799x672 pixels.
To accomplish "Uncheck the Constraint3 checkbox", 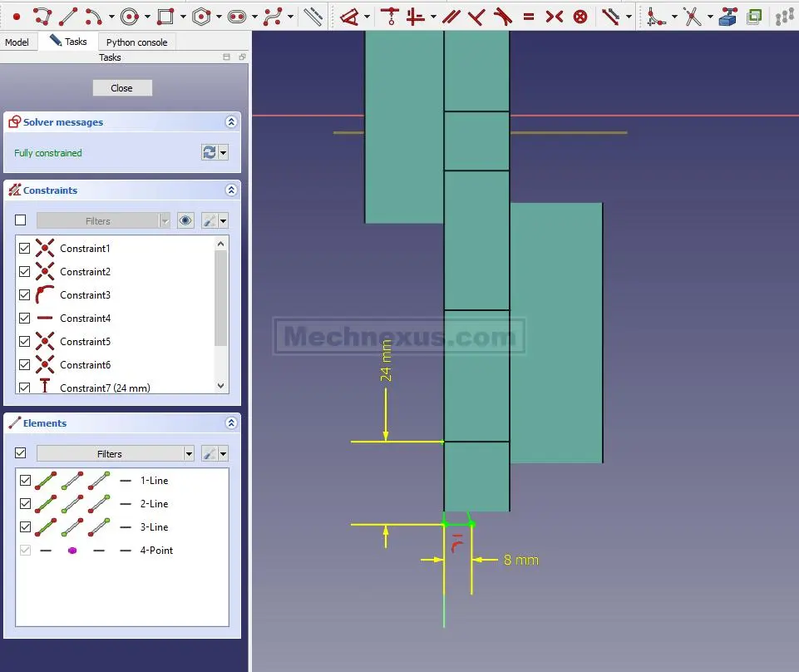I will tap(24, 295).
